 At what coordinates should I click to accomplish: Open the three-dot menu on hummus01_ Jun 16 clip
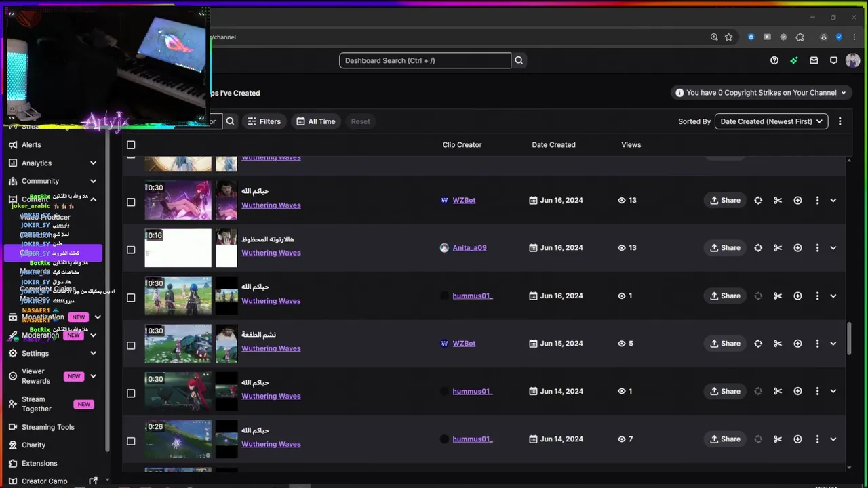click(x=817, y=296)
